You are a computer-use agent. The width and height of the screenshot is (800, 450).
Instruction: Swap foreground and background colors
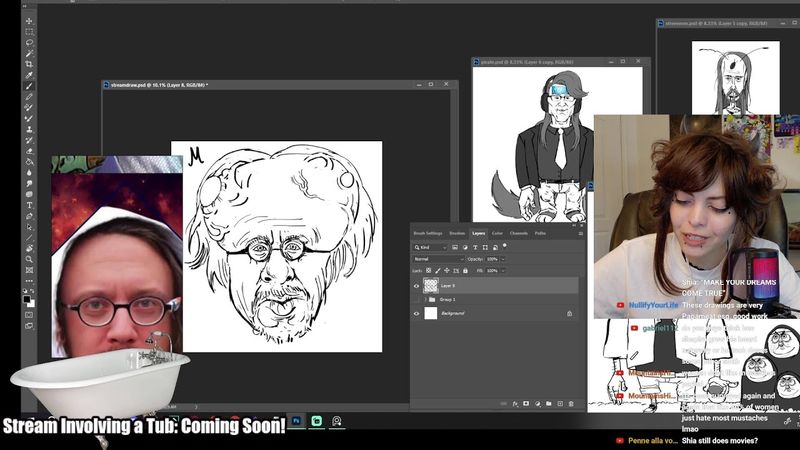click(x=32, y=291)
